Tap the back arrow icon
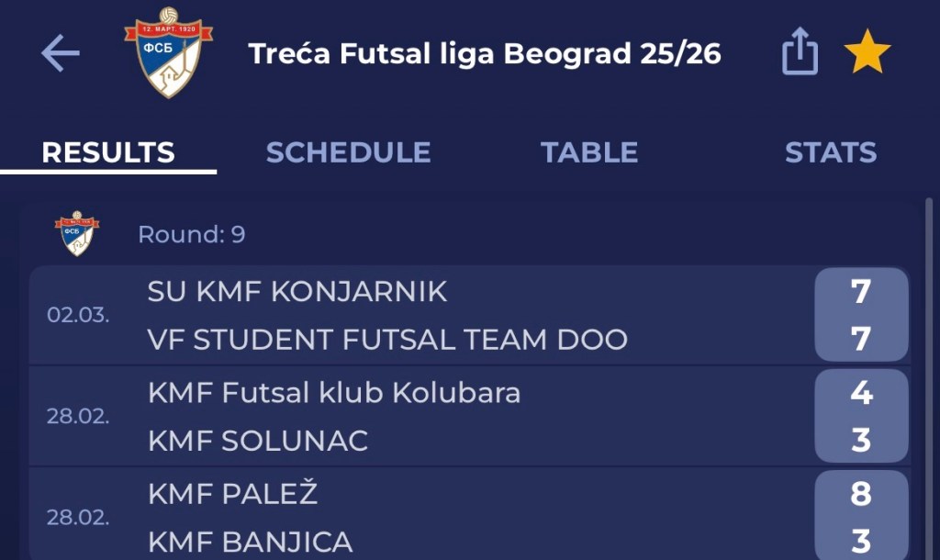The image size is (940, 560). tap(61, 54)
